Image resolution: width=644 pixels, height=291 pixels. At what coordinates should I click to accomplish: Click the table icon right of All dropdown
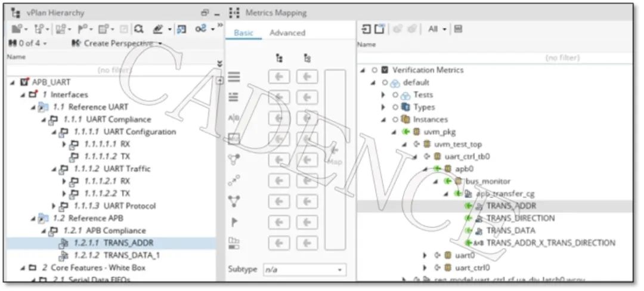tap(458, 29)
